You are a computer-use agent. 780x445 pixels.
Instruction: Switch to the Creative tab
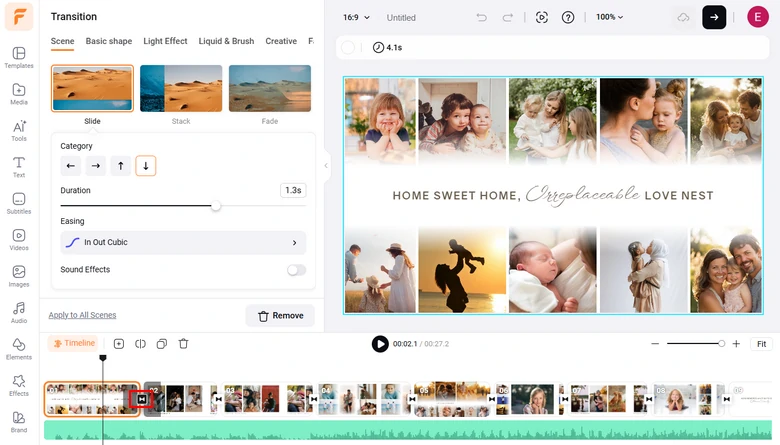click(281, 41)
